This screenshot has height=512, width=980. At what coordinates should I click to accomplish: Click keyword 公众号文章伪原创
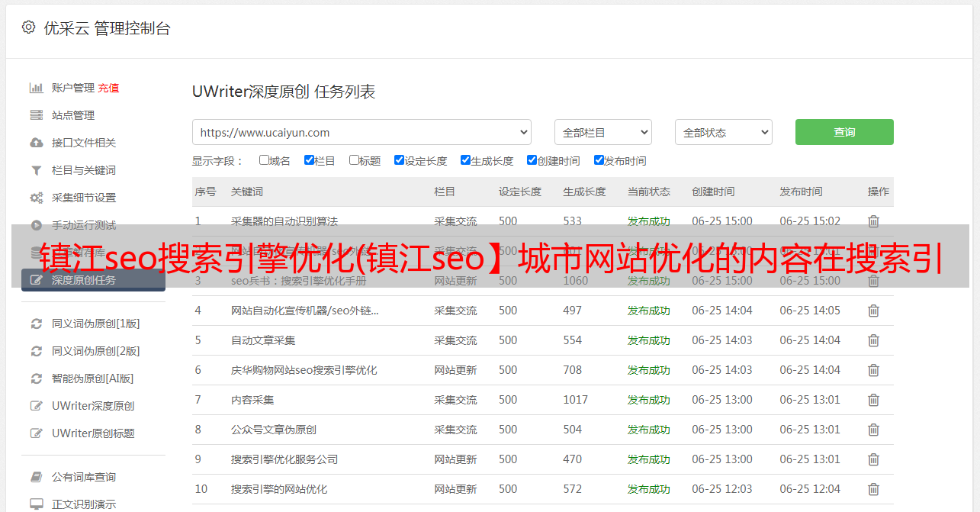coord(274,430)
